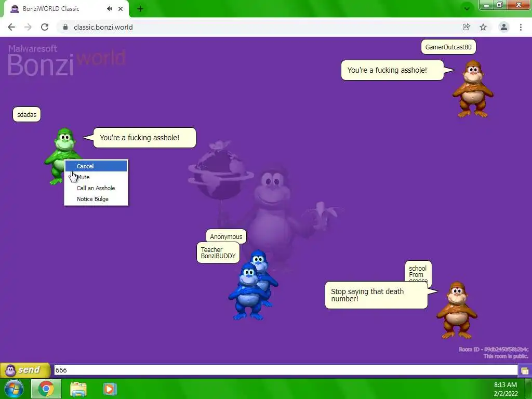Reload the page with the refresh icon
This screenshot has height=399, width=532.
(x=45, y=27)
